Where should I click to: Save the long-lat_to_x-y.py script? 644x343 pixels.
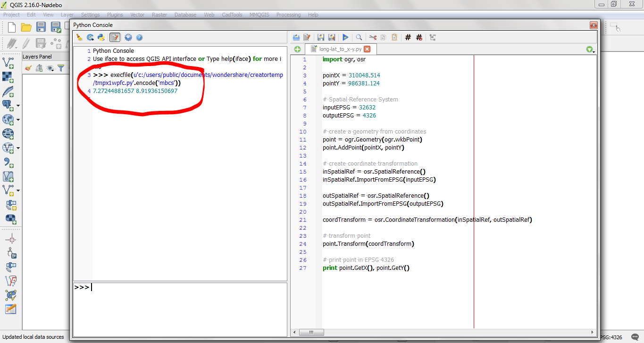[320, 37]
